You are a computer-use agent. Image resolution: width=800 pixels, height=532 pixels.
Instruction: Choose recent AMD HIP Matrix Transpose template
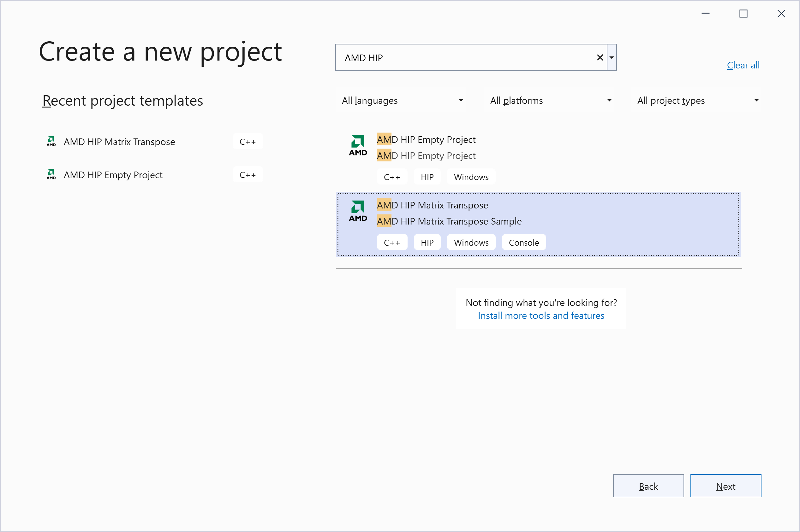tap(119, 142)
